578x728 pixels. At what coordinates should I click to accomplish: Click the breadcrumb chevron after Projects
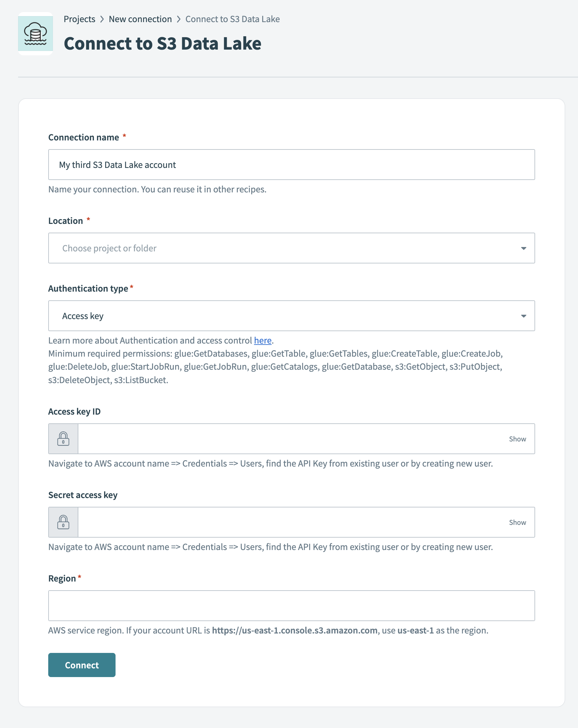click(x=102, y=19)
